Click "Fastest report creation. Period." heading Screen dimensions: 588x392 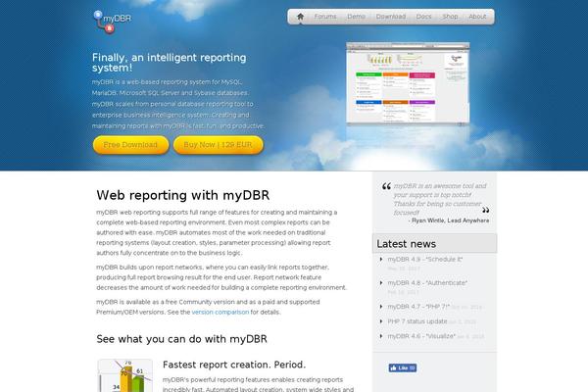pos(234,365)
